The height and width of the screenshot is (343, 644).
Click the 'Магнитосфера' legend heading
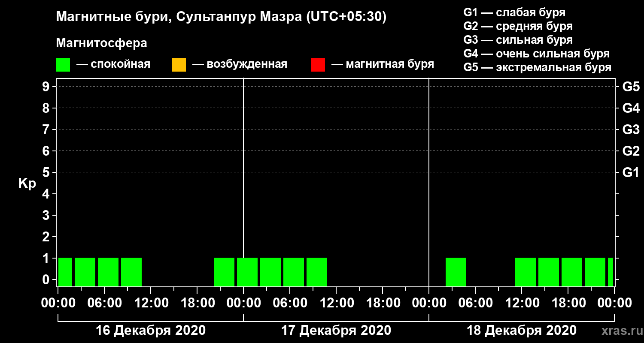point(101,43)
